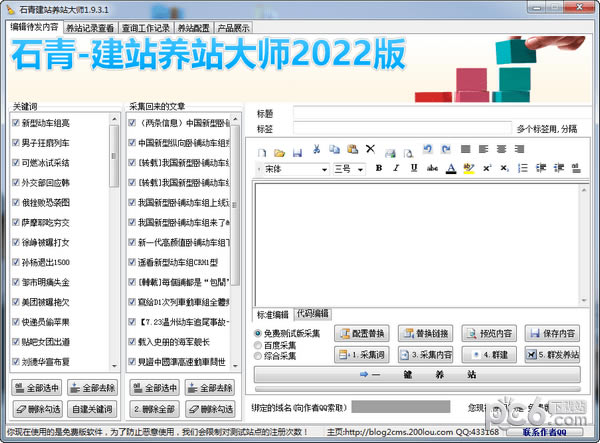Click the Underline formatting icon
The image size is (600, 443).
pos(414,168)
